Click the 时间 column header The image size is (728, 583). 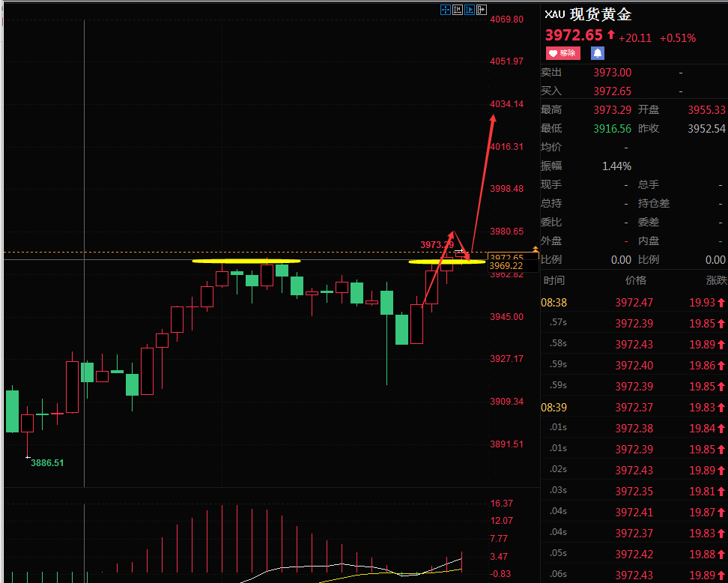(554, 280)
